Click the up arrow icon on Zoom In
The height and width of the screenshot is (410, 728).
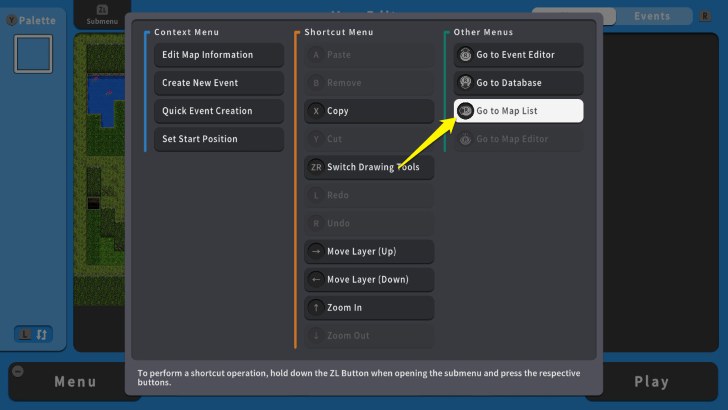pyautogui.click(x=316, y=307)
